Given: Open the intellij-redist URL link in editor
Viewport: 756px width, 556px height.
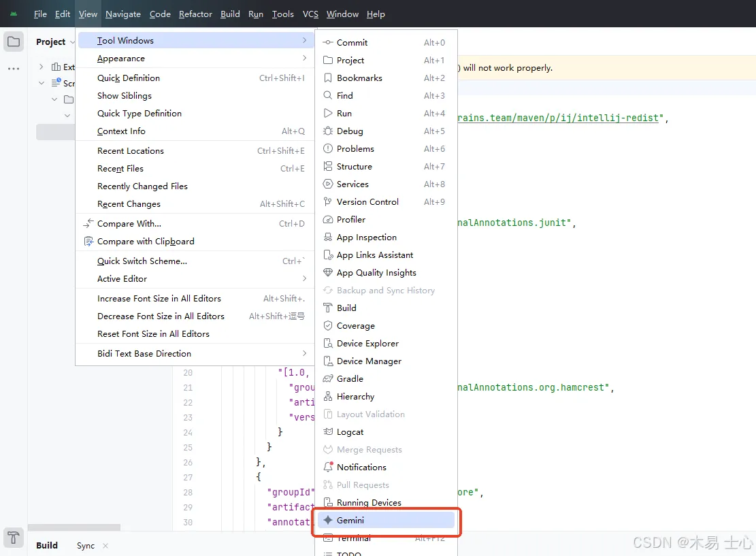Looking at the screenshot, I should [558, 118].
